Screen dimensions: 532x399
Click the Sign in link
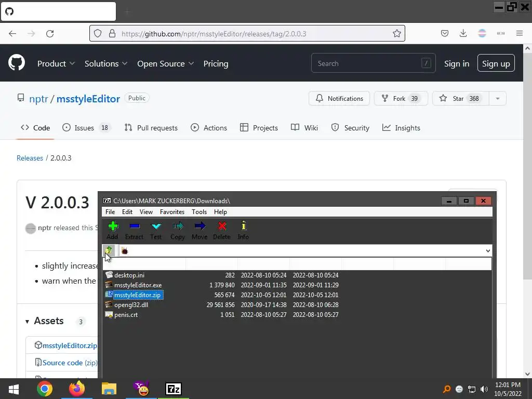(457, 63)
